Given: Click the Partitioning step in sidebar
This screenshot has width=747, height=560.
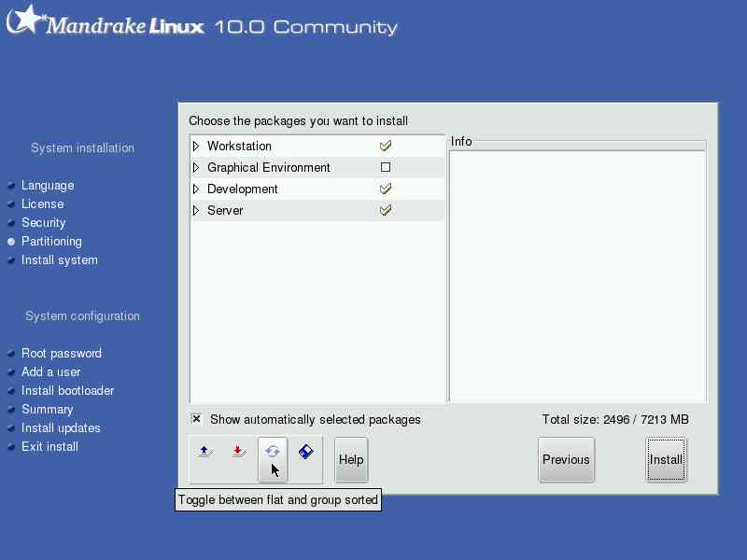Looking at the screenshot, I should pyautogui.click(x=51, y=242).
